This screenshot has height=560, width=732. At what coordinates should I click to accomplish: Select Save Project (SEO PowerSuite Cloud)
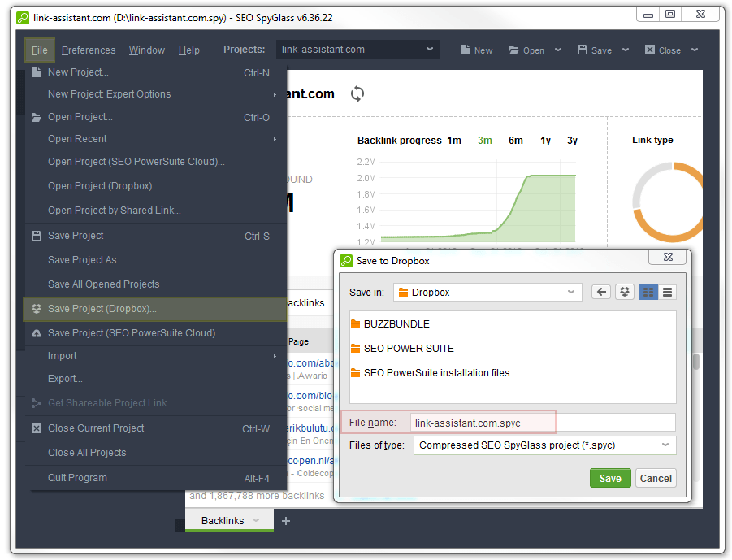point(155,333)
